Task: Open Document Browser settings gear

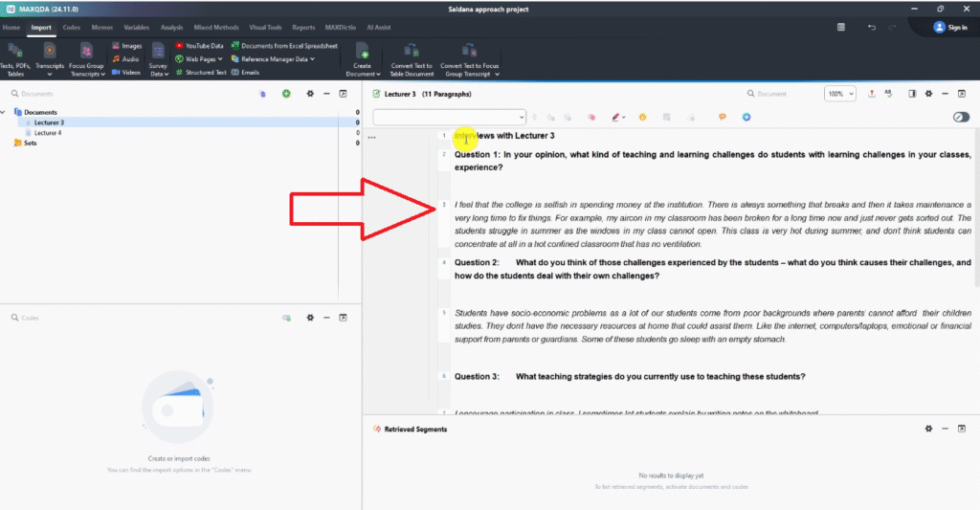Action: pos(927,94)
